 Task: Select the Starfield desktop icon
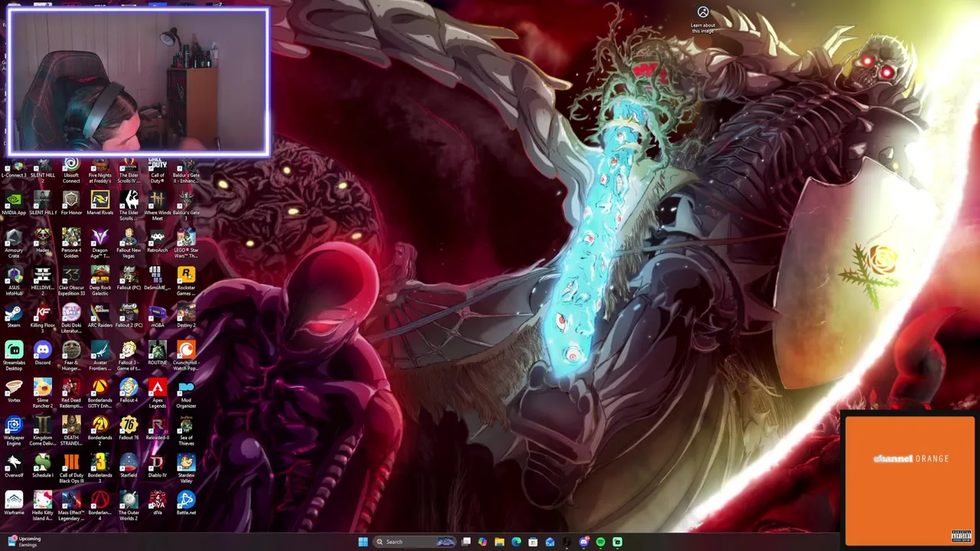129,466
